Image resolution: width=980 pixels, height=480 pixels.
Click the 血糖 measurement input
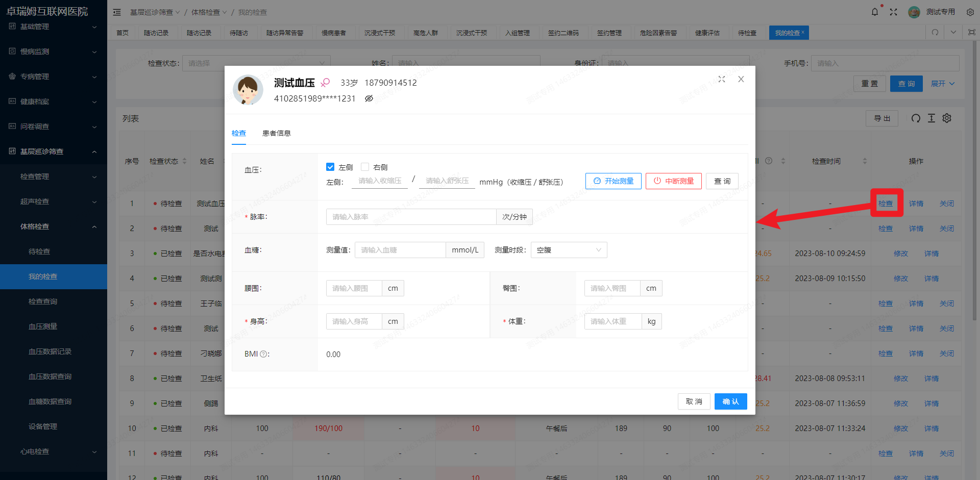pyautogui.click(x=400, y=250)
